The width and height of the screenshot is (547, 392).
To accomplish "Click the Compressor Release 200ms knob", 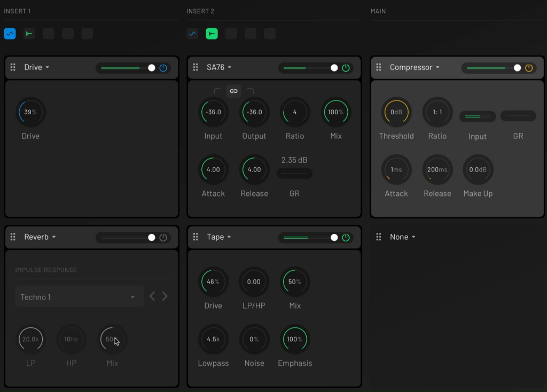I will [x=437, y=169].
